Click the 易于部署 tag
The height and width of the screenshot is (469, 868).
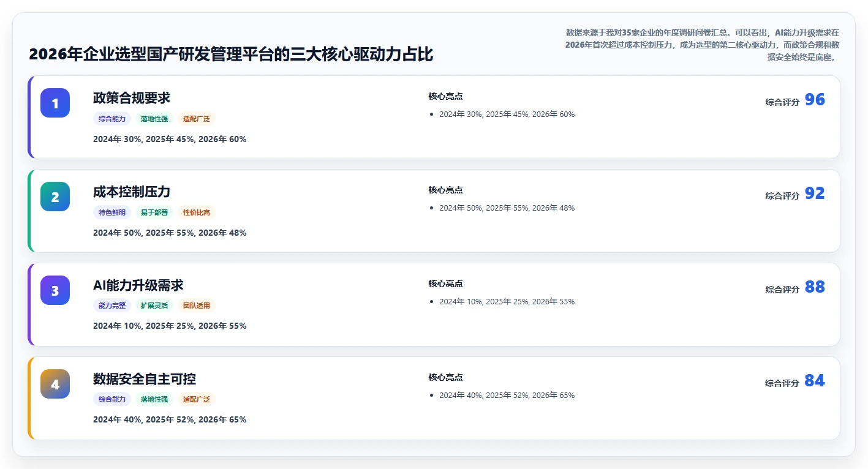point(154,212)
